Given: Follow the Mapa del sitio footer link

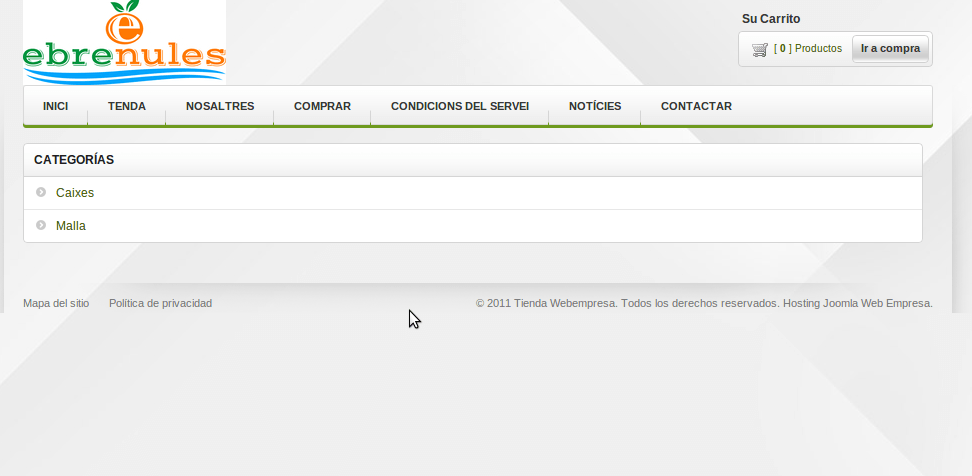Looking at the screenshot, I should [x=56, y=303].
